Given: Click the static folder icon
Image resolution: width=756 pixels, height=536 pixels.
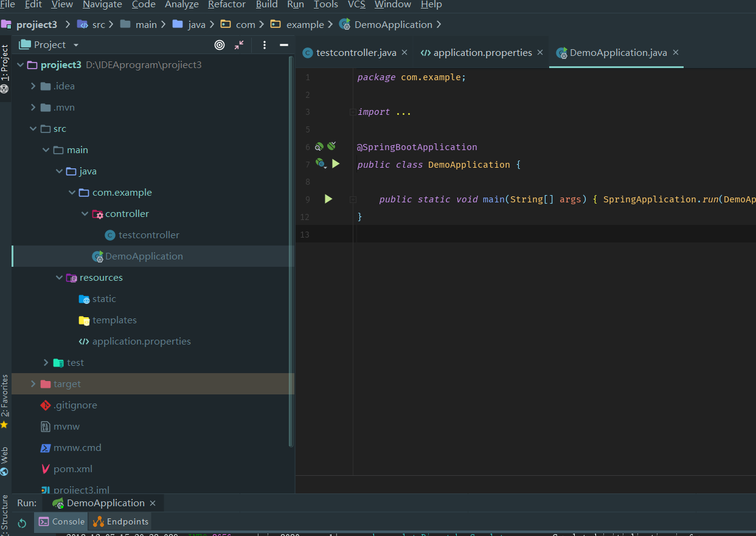Looking at the screenshot, I should pyautogui.click(x=84, y=298).
